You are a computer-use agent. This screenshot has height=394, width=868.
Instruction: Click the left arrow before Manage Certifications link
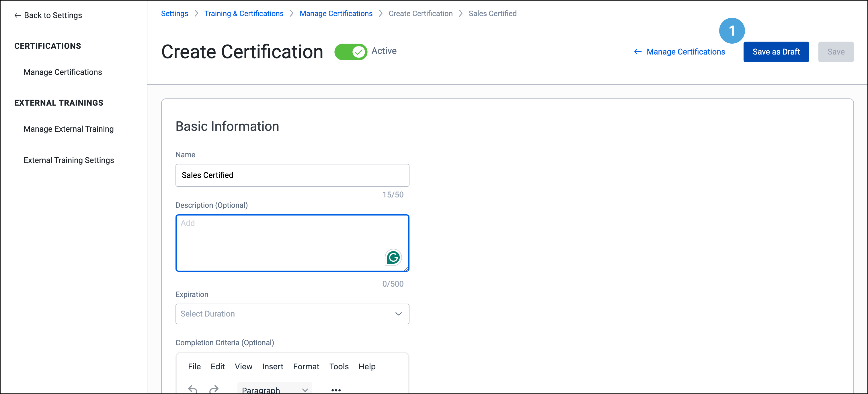point(637,52)
